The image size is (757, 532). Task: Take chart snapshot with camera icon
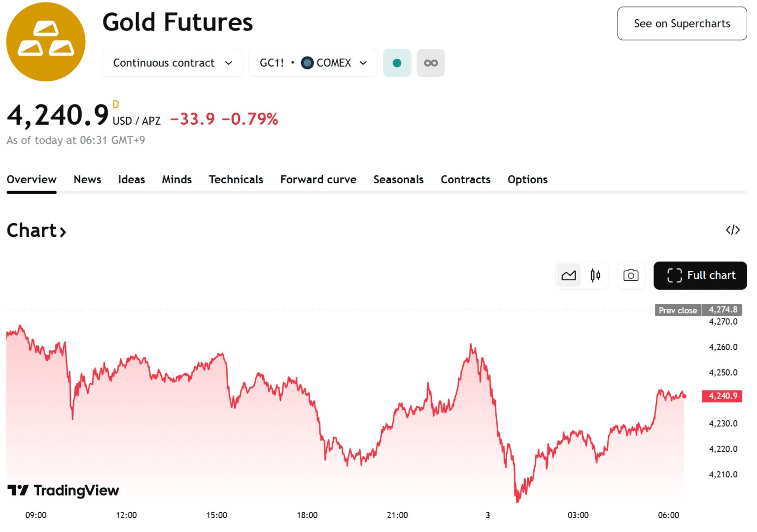(x=631, y=275)
